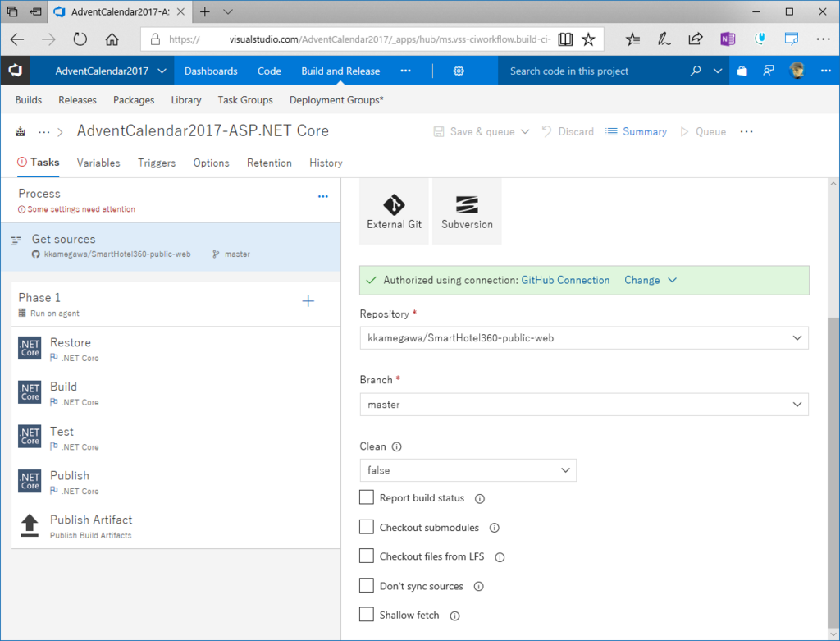Show info for Checkout files from LFS

pyautogui.click(x=500, y=557)
